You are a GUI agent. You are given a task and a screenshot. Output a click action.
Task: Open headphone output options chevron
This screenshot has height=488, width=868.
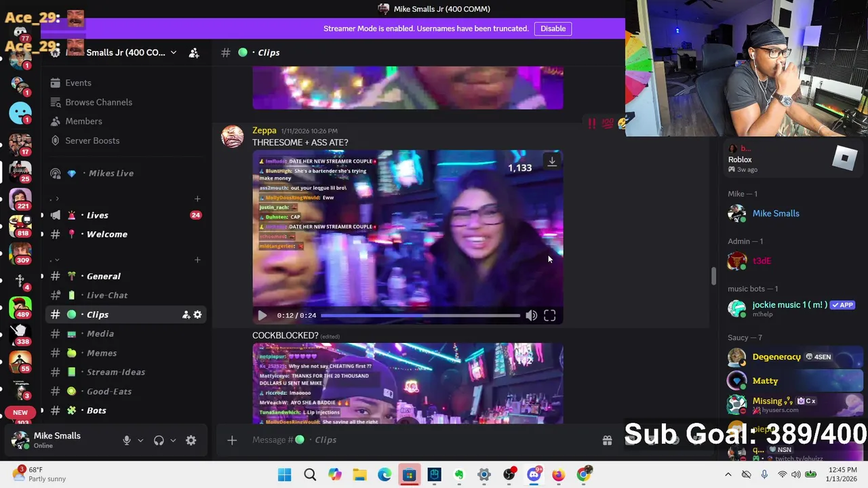(173, 441)
